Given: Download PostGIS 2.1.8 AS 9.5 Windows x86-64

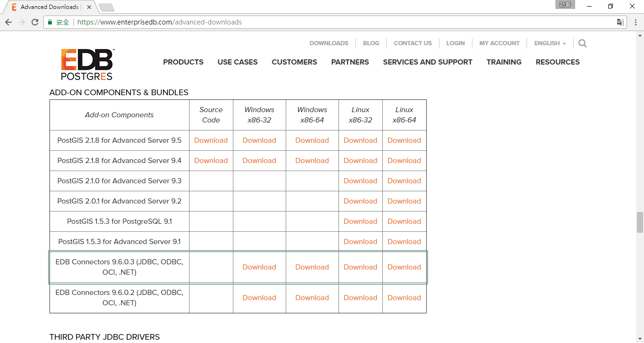Looking at the screenshot, I should pyautogui.click(x=312, y=140).
